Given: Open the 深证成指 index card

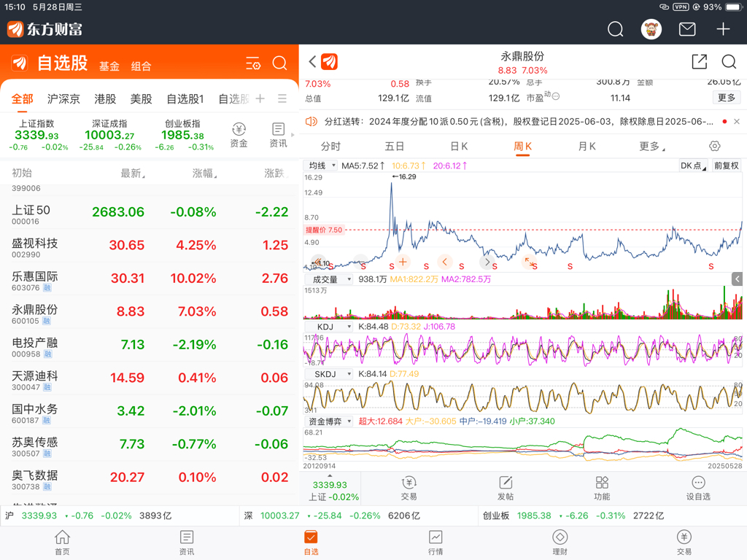Looking at the screenshot, I should [109, 135].
